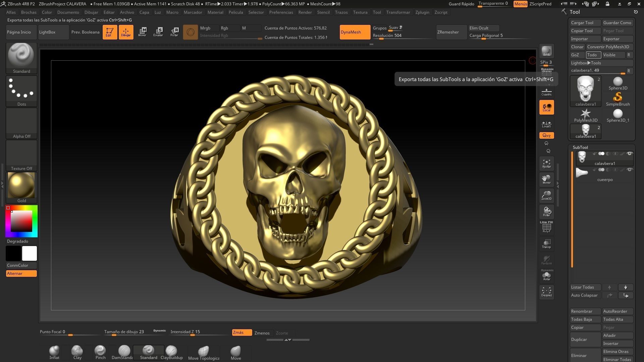
Task: Select the SimpleBrush tool thumbnail
Action: tap(618, 100)
